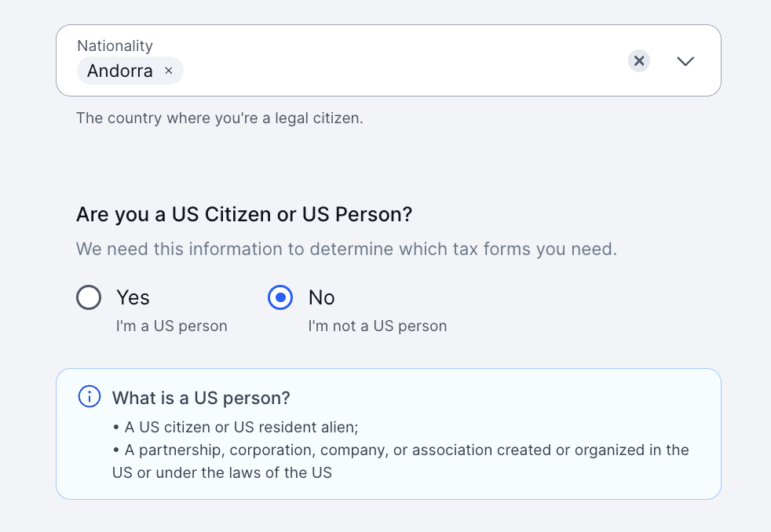Click the "Nationality" field label

[x=115, y=46]
